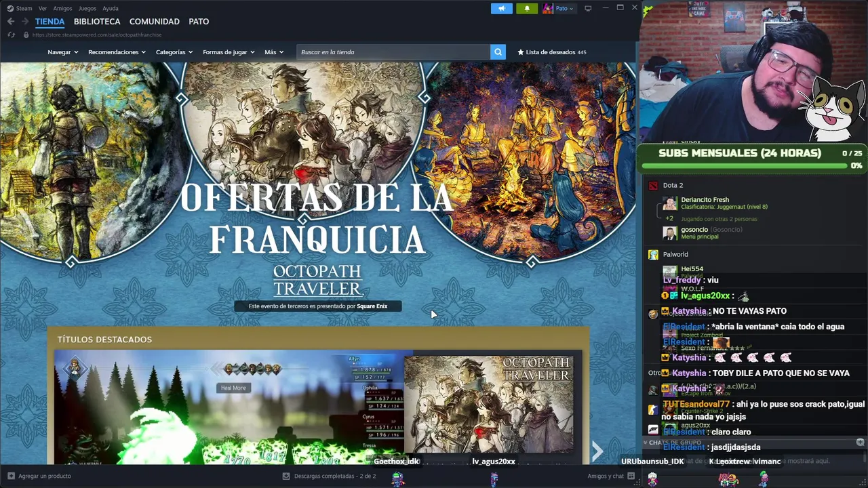Expand the Más menu
868x488 pixels.
(274, 52)
